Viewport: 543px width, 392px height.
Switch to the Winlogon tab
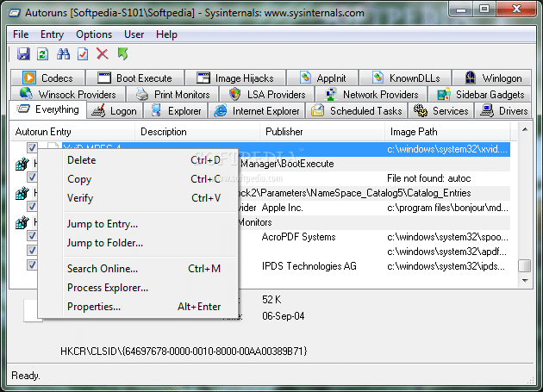(x=492, y=78)
